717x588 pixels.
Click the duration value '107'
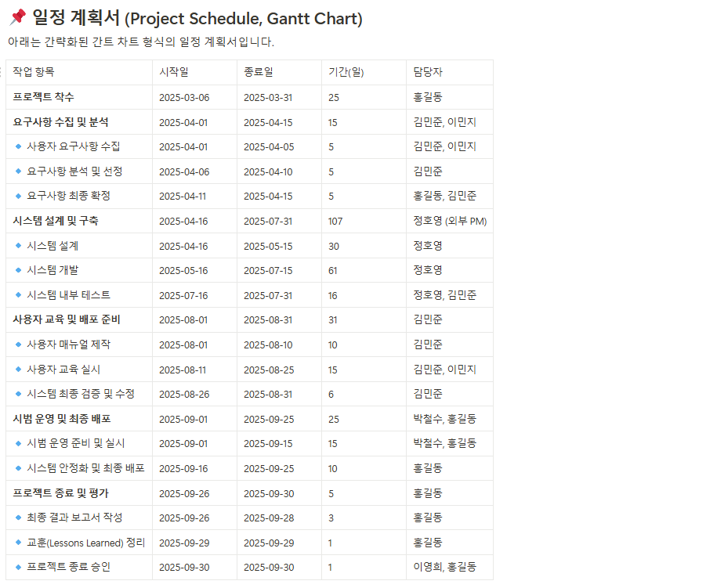(x=335, y=221)
